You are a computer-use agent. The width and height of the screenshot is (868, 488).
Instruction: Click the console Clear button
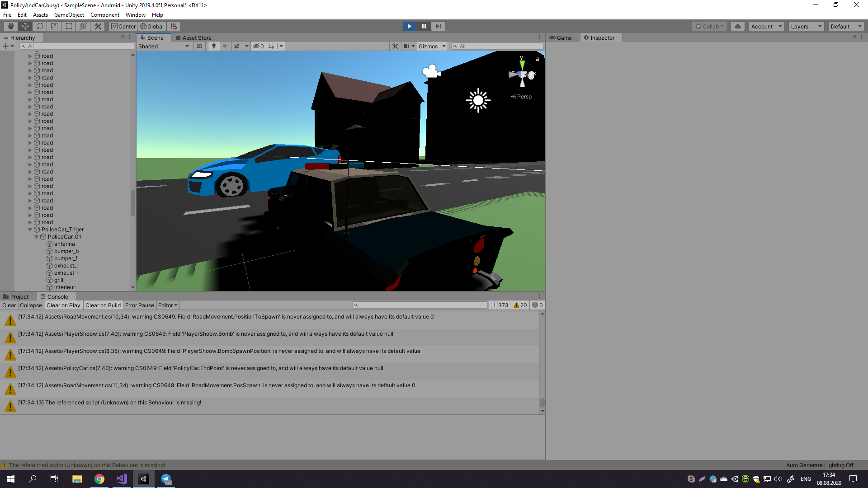click(x=9, y=305)
